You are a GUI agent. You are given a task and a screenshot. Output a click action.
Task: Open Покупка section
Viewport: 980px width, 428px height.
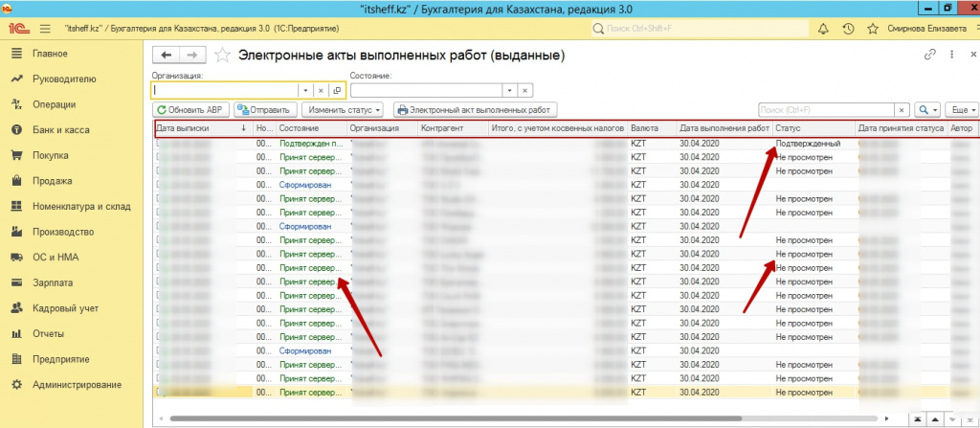pyautogui.click(x=51, y=156)
